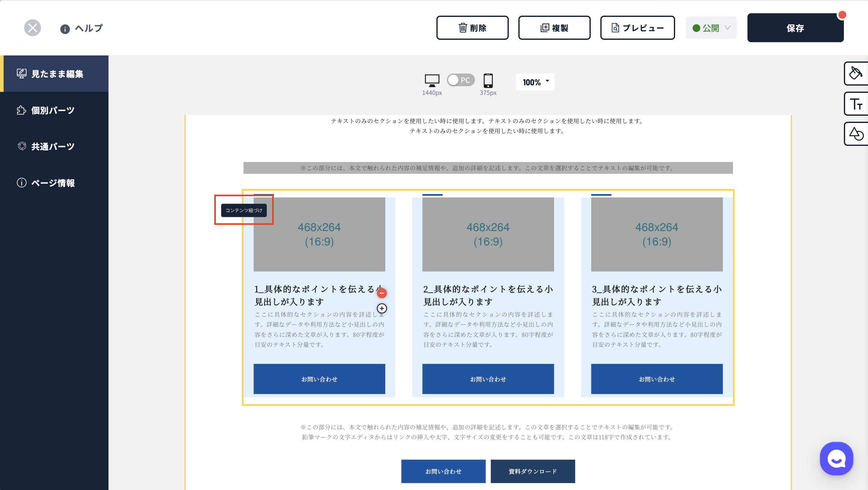Click the gray highlighted ※この部分には note text
Image resolution: width=868 pixels, height=490 pixels.
coord(488,168)
